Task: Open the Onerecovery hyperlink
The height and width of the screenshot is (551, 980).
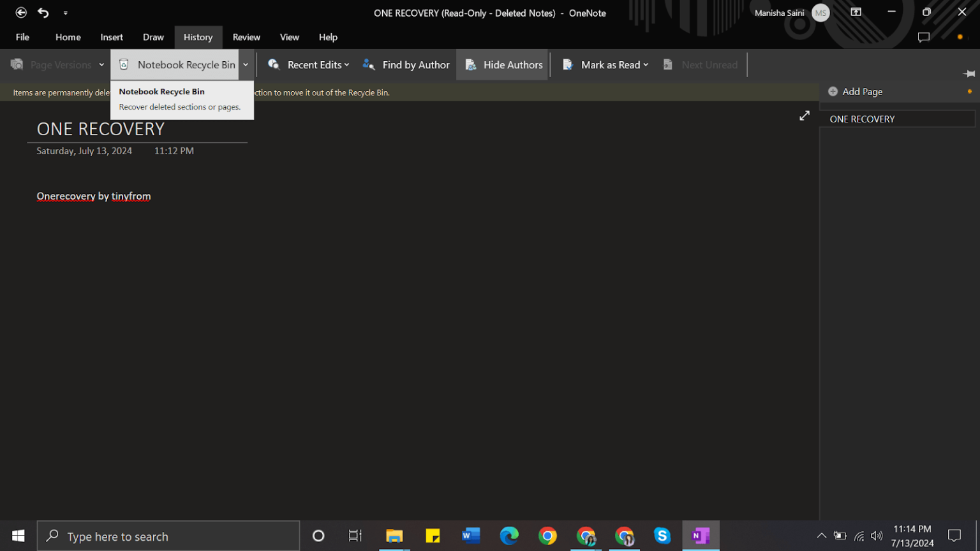Action: [66, 196]
